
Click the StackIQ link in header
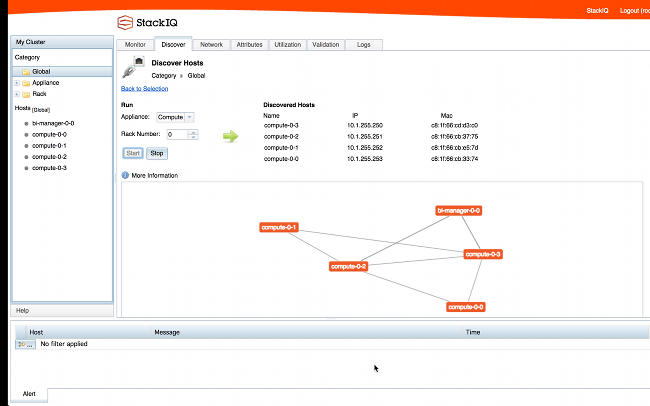(597, 10)
